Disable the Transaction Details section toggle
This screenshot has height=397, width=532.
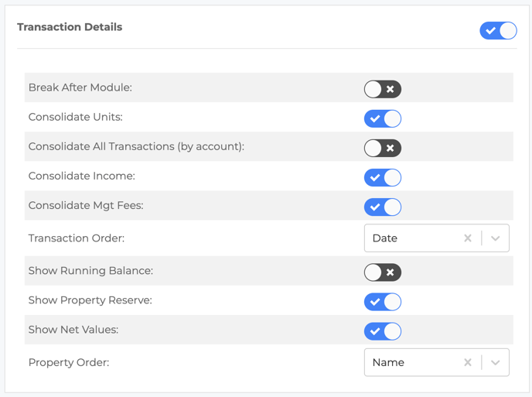click(x=498, y=30)
